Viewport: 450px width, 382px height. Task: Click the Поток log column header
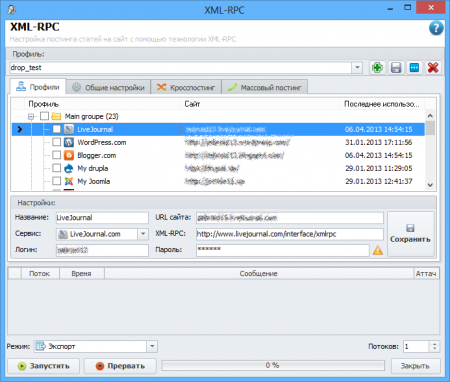tap(40, 274)
